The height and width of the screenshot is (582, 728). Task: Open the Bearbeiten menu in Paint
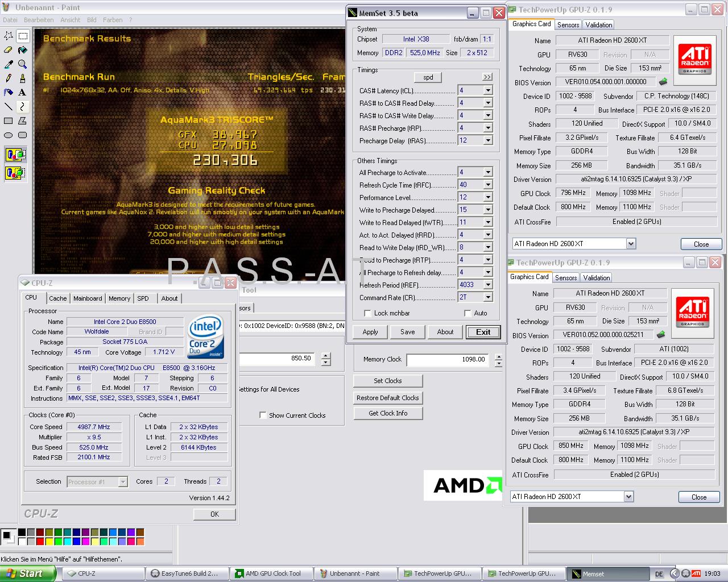[39, 20]
